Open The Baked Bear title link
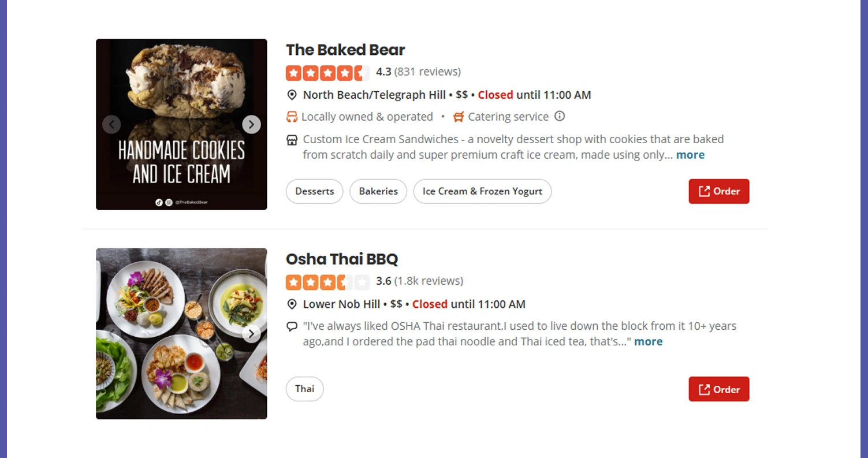Image resolution: width=868 pixels, height=458 pixels. point(345,50)
